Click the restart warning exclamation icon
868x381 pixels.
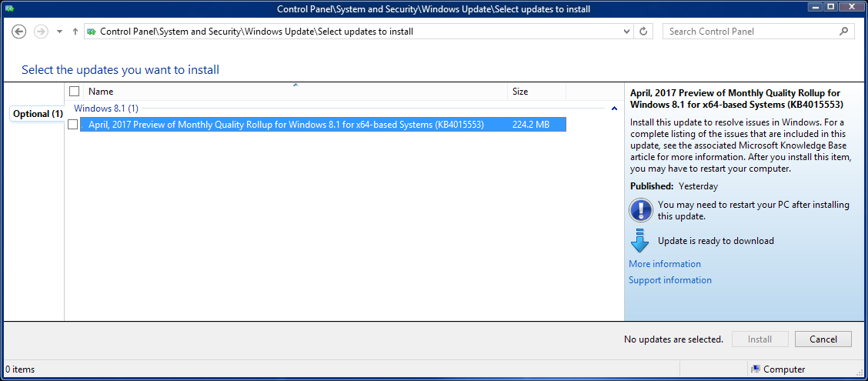point(640,210)
